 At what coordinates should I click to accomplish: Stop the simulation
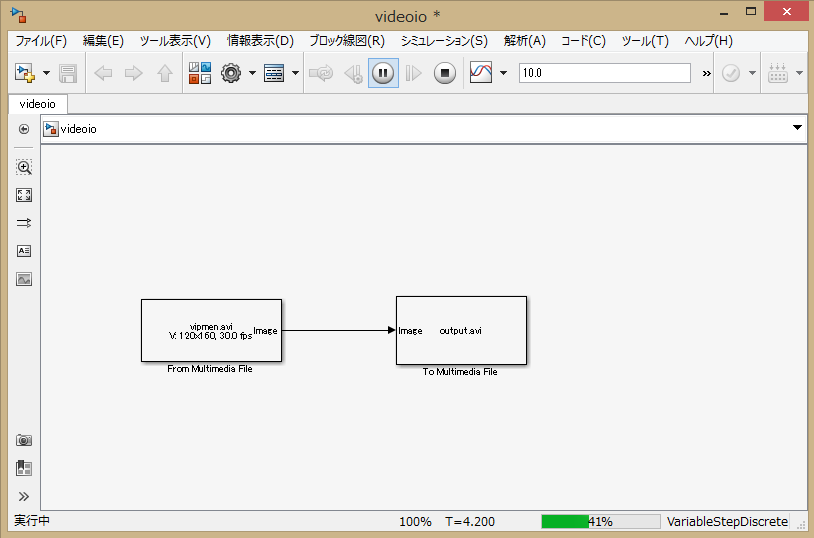click(x=445, y=73)
